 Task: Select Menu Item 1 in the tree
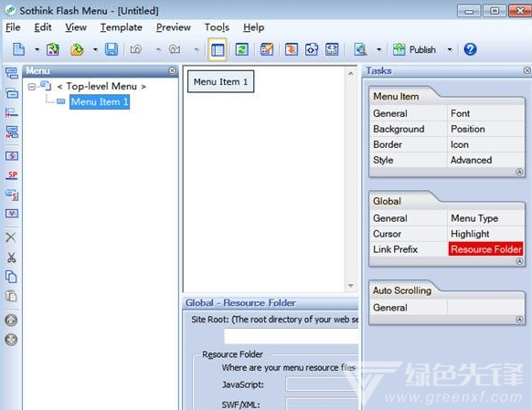[100, 101]
